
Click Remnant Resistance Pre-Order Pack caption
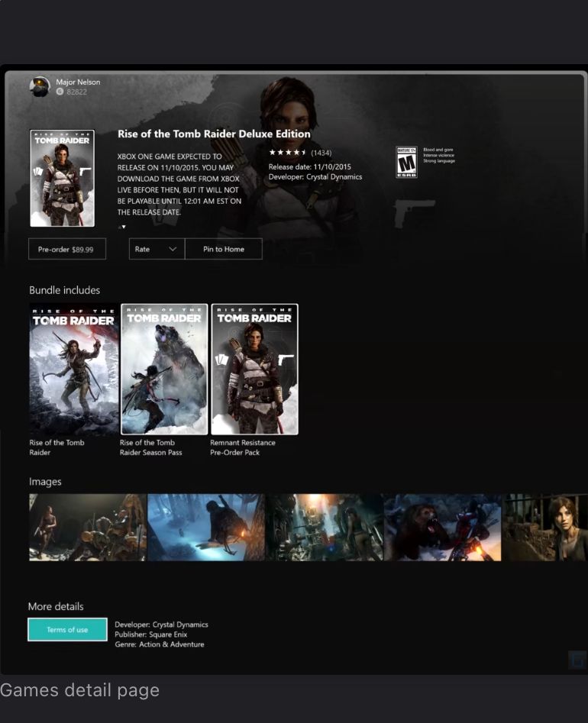coord(243,447)
